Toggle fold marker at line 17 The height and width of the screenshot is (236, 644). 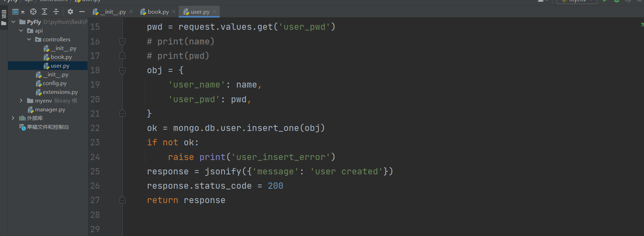point(122,55)
